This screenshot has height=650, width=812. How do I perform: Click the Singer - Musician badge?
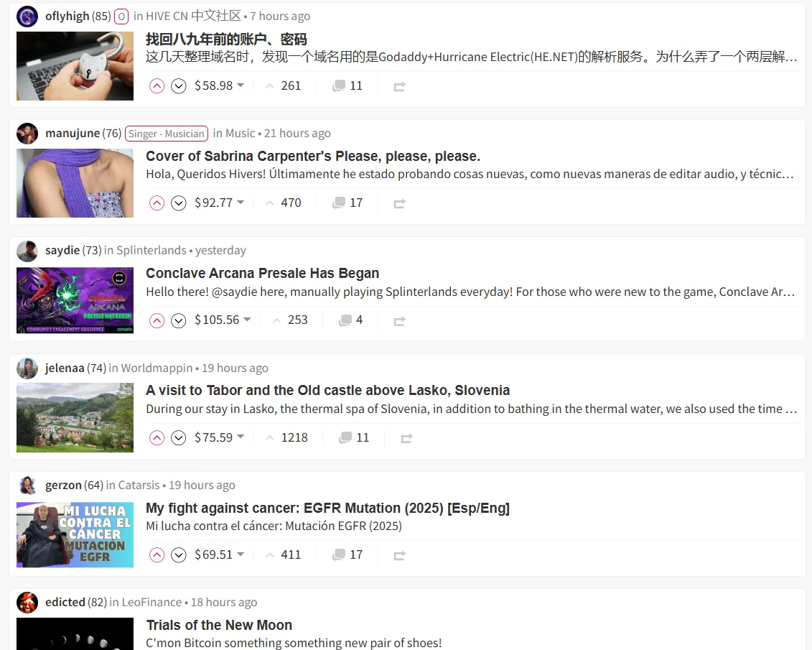pos(167,134)
